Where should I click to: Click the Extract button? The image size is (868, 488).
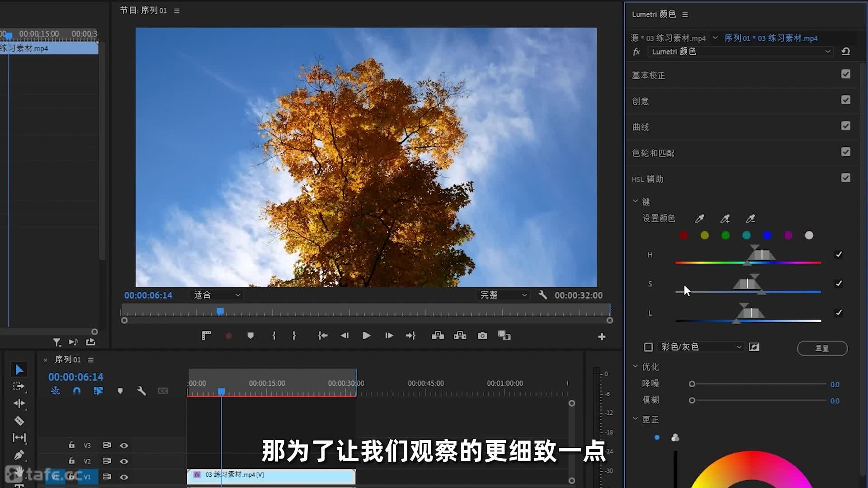[460, 336]
